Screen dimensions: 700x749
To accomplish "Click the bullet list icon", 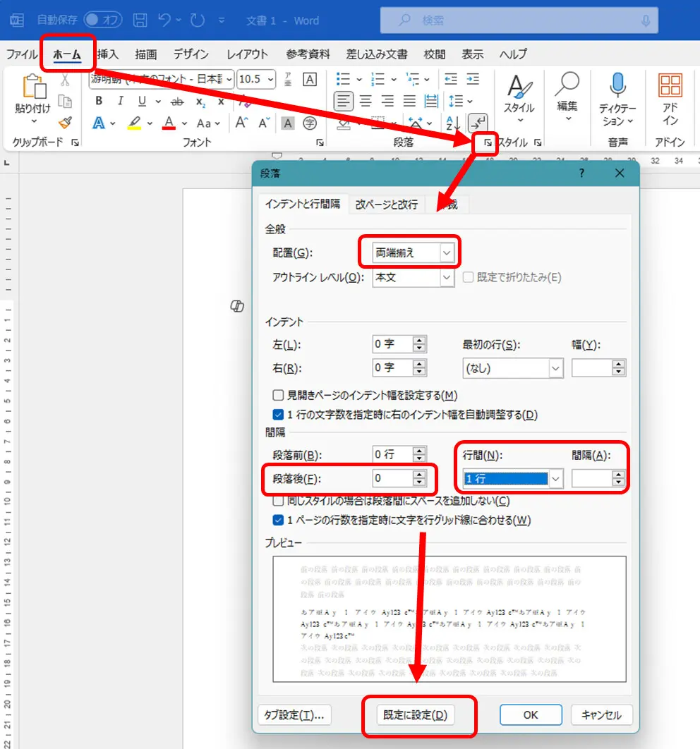I will [343, 79].
